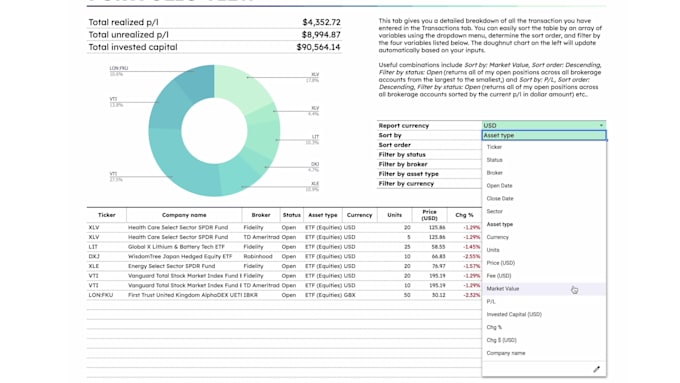Click the total unrealized p/l value $8,994.87
This screenshot has width=680, height=383.
click(x=321, y=35)
